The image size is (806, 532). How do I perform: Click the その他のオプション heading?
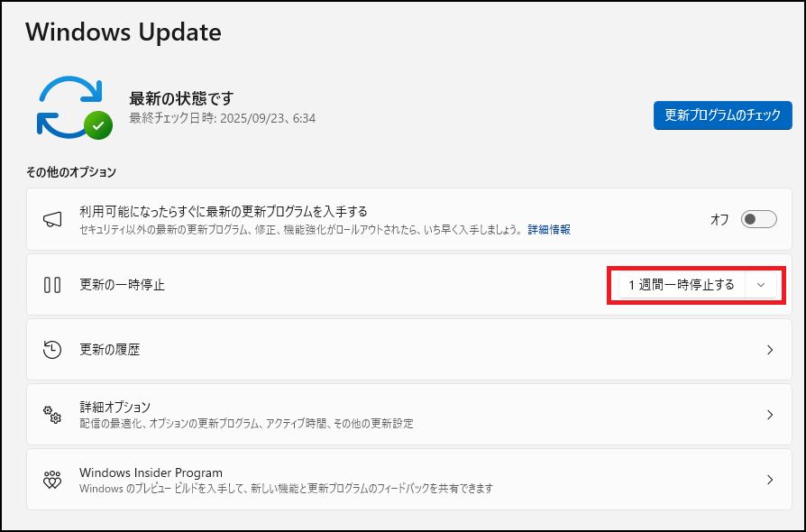click(71, 172)
